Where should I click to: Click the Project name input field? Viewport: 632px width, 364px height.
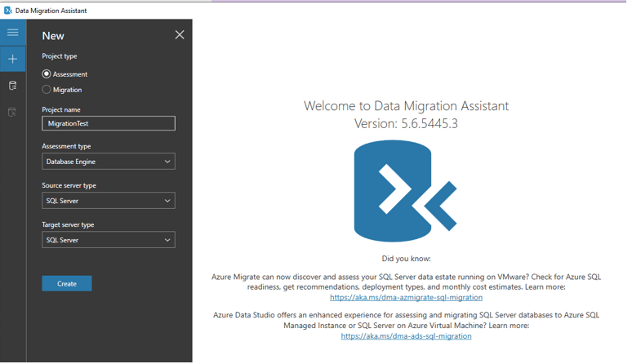109,123
